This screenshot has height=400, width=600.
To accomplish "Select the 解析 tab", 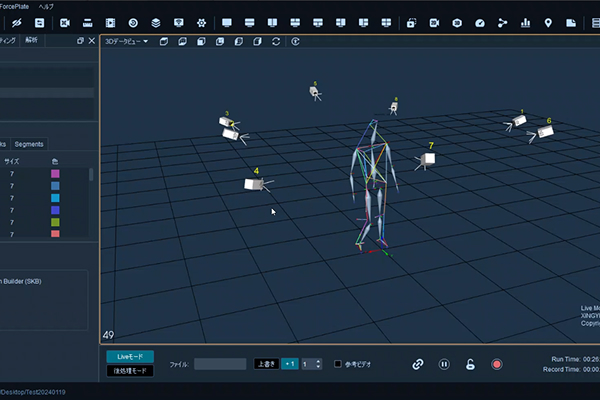I will click(32, 40).
